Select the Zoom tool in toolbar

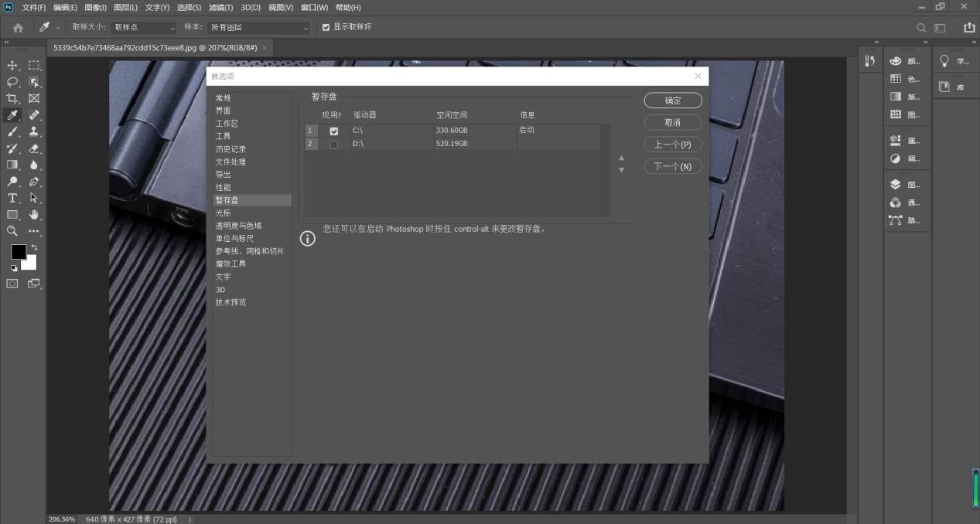pos(12,230)
